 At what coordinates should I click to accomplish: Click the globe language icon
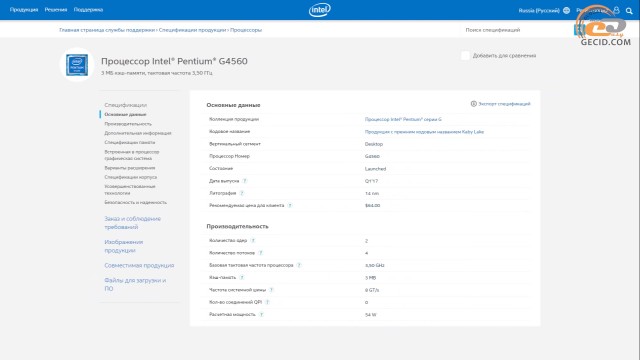coord(567,11)
